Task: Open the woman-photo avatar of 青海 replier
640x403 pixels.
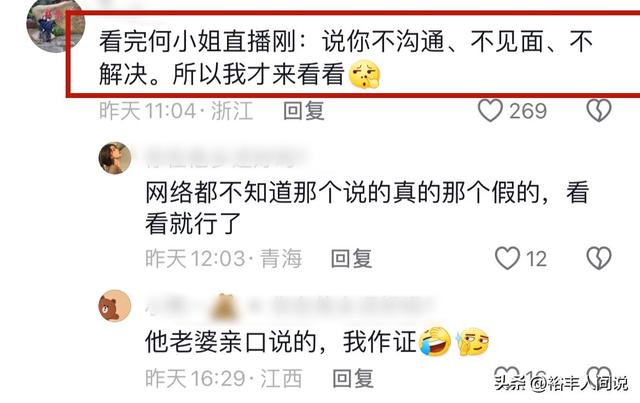Action: pos(115,158)
